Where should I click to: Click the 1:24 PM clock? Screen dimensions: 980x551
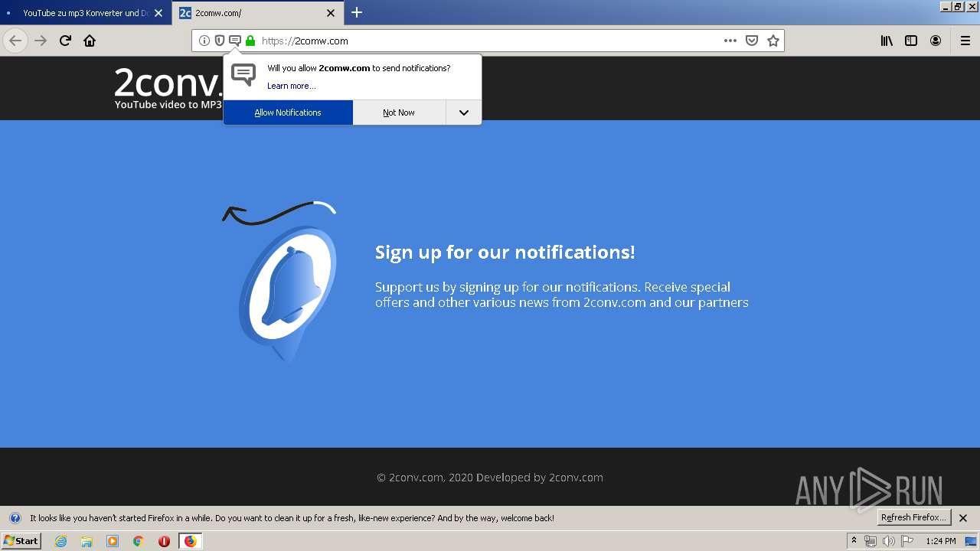(940, 541)
